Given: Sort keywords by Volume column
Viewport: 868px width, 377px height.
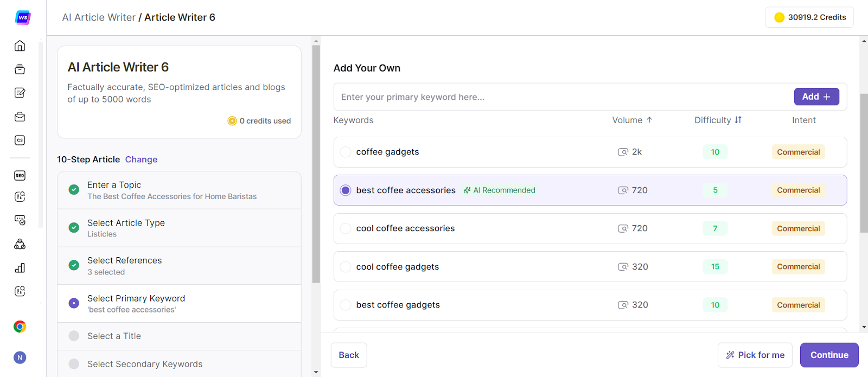Looking at the screenshot, I should (632, 120).
